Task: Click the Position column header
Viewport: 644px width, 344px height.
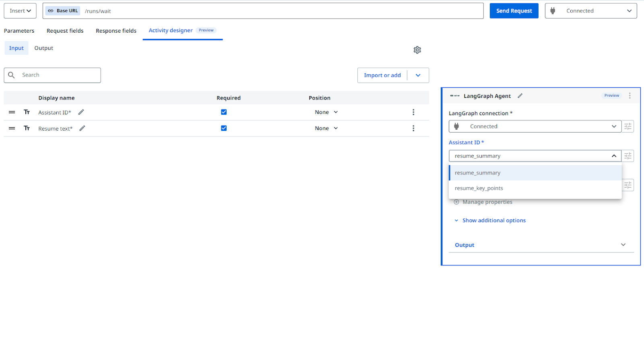Action: tap(320, 98)
